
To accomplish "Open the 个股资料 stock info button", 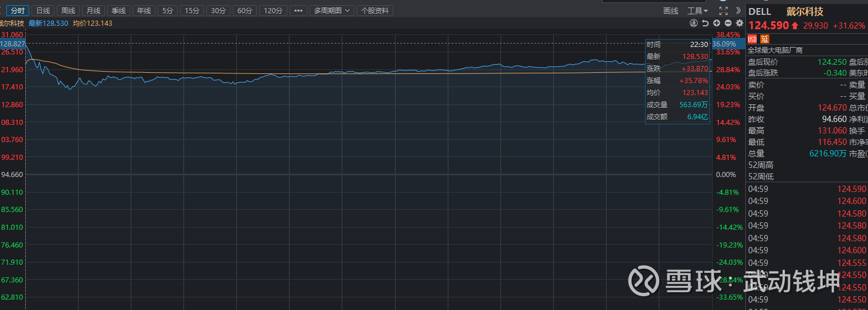I will tap(375, 11).
